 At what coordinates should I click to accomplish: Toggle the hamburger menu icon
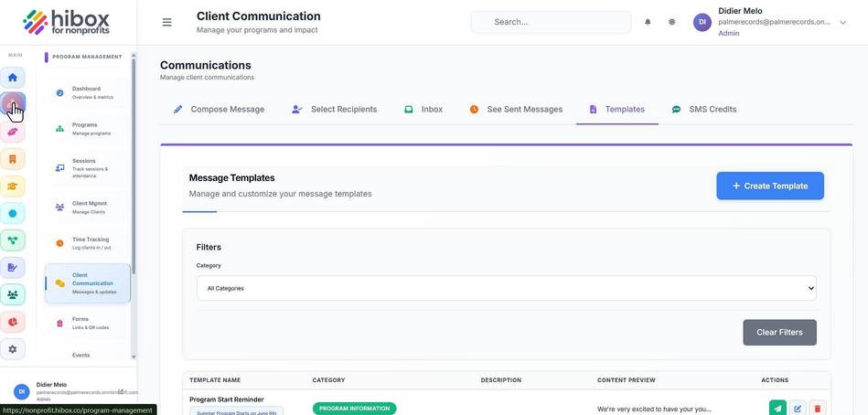click(x=166, y=22)
